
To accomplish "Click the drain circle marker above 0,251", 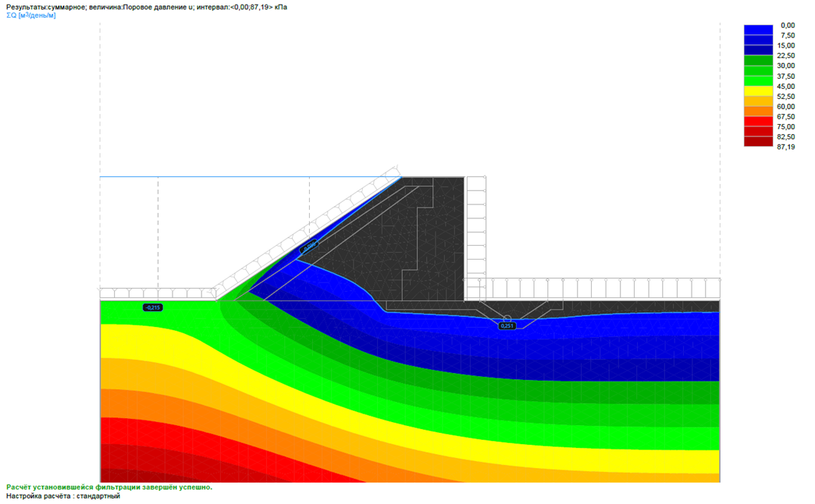I will point(507,317).
